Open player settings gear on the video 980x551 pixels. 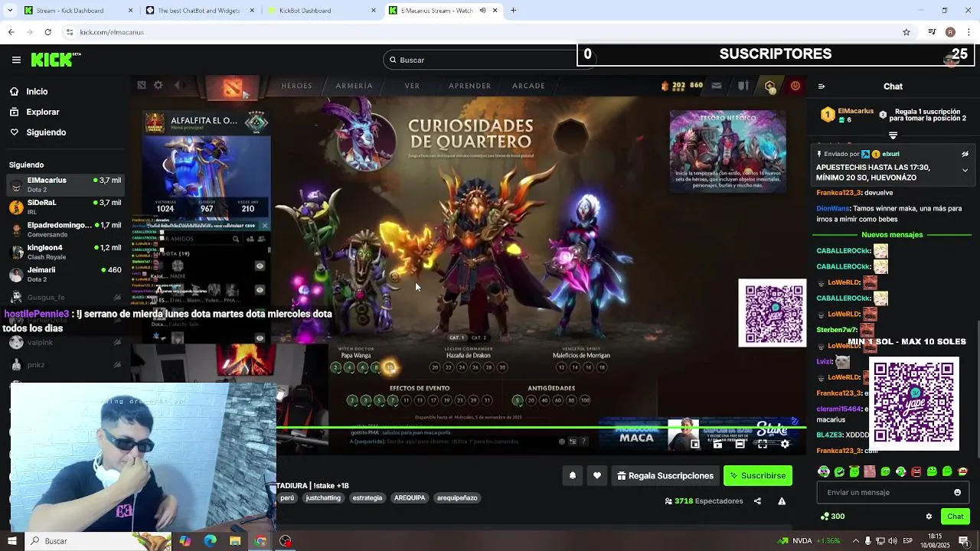point(785,444)
